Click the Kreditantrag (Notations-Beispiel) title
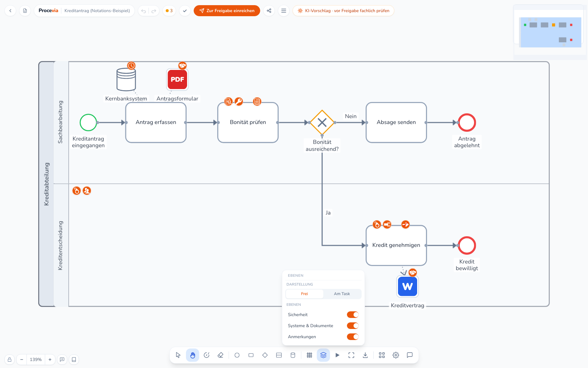The image size is (588, 368). click(97, 11)
